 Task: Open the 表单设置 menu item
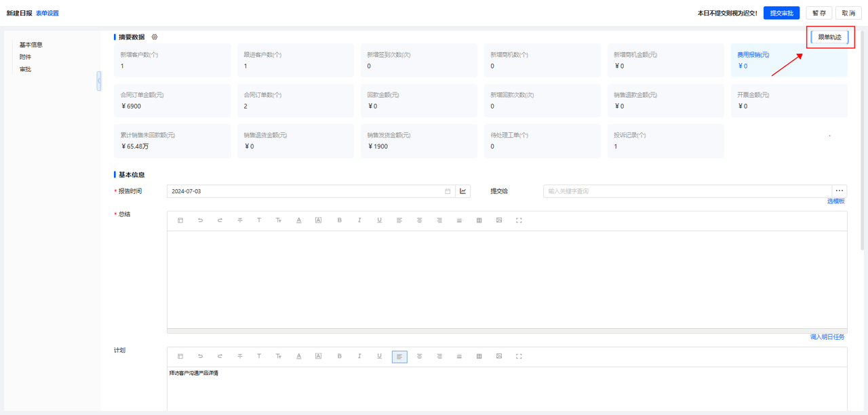pyautogui.click(x=47, y=13)
